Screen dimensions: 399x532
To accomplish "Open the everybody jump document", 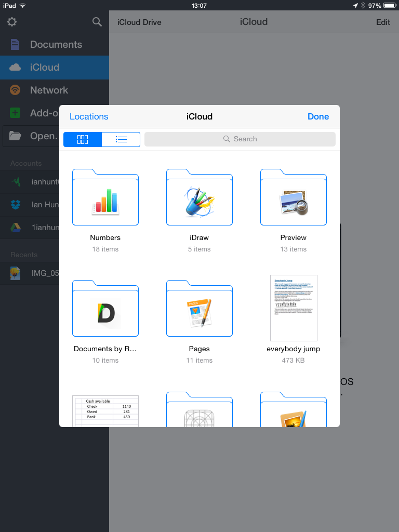I will click(294, 308).
